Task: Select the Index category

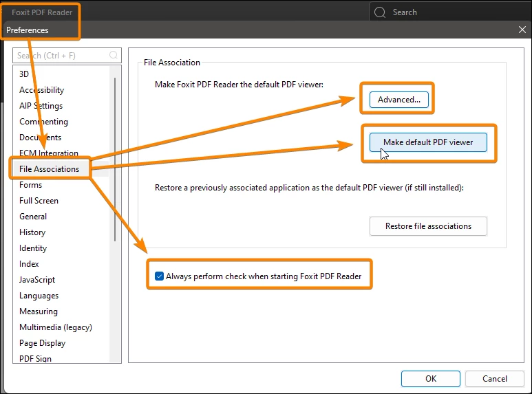Action: click(x=29, y=264)
